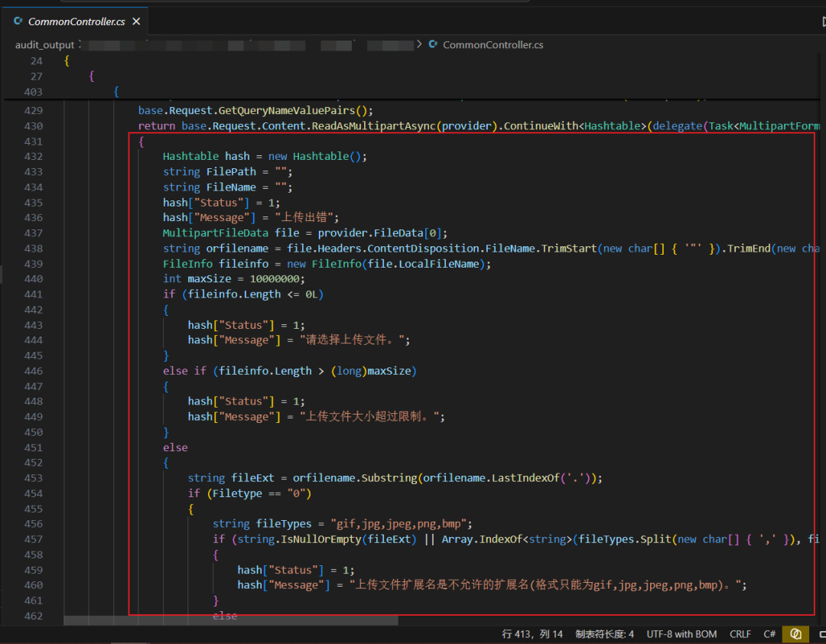Open the cursor position indicator 行 413, 列 14

click(532, 634)
